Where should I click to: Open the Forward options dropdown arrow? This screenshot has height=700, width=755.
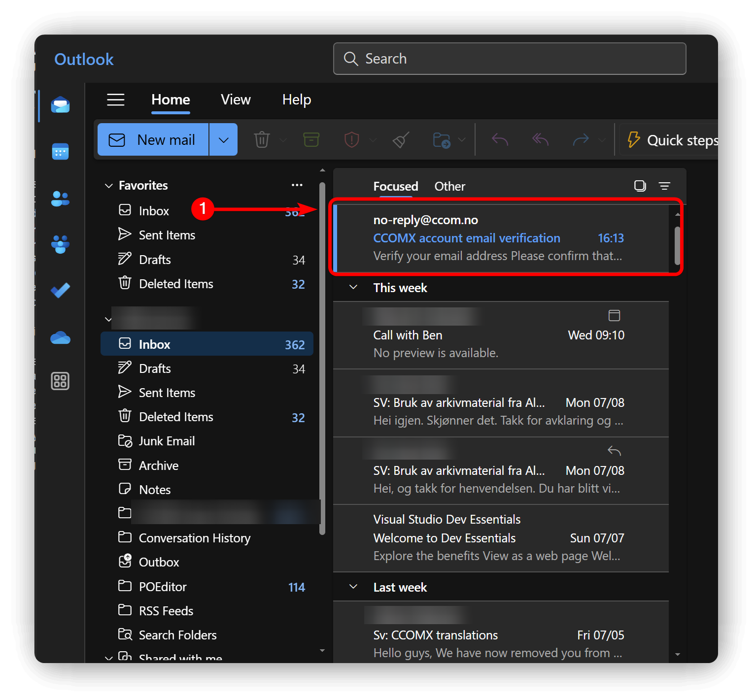point(602,140)
